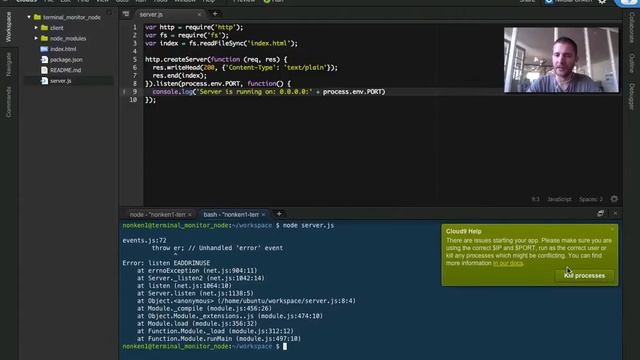Select the client folder

pyautogui.click(x=56, y=28)
